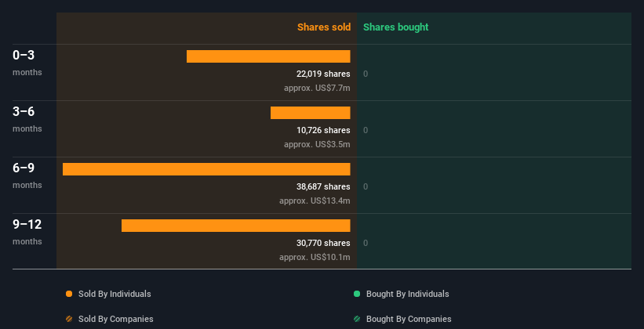Viewport: 644px width, 329px height.
Task: Click the approx. US$10.1m value
Action: [315, 257]
